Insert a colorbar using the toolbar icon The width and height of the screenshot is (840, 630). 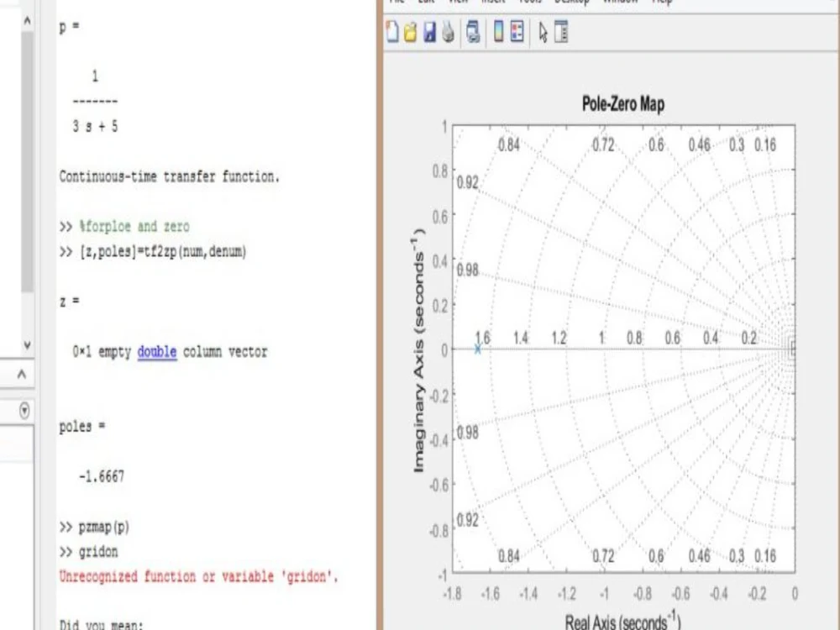(498, 32)
